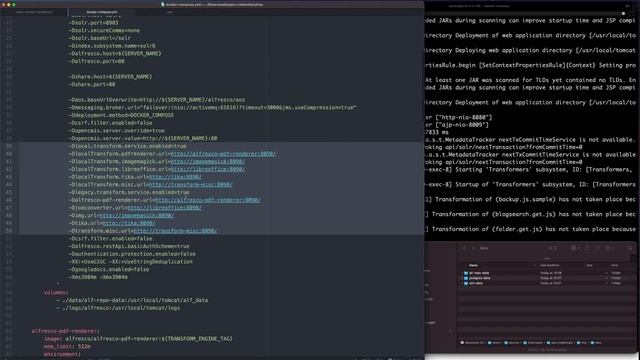This screenshot has height=360, width=640.
Task: Click the -Ddeployment.method=DOCKER_COMPOSE line
Action: 121,115
